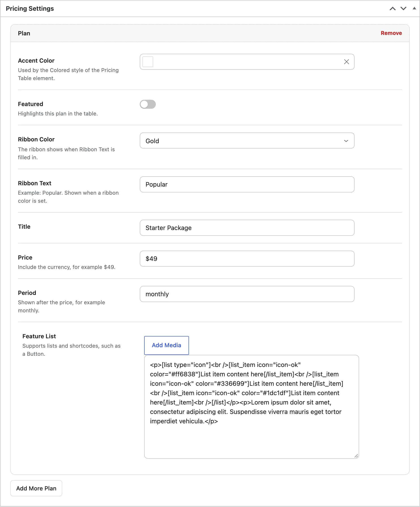The image size is (420, 507).
Task: Click inside the Accent Color field
Action: pyautogui.click(x=247, y=62)
